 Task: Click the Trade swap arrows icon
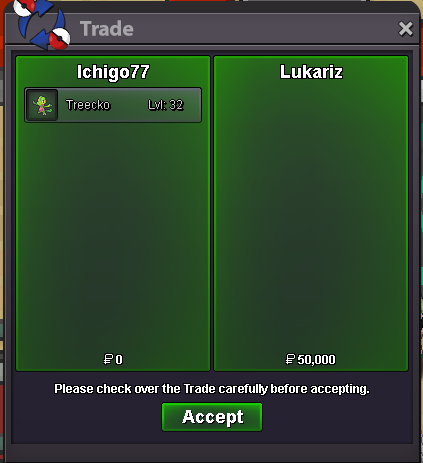pyautogui.click(x=42, y=24)
